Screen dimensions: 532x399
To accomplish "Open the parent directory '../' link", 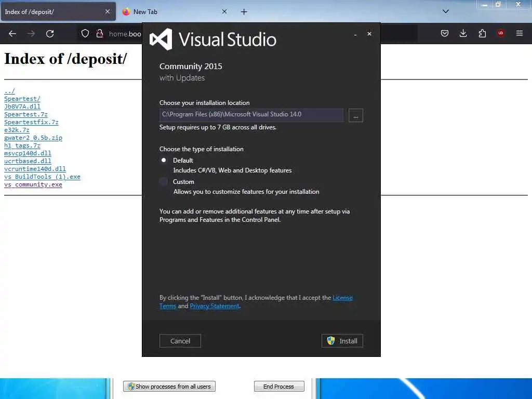I will [9, 91].
